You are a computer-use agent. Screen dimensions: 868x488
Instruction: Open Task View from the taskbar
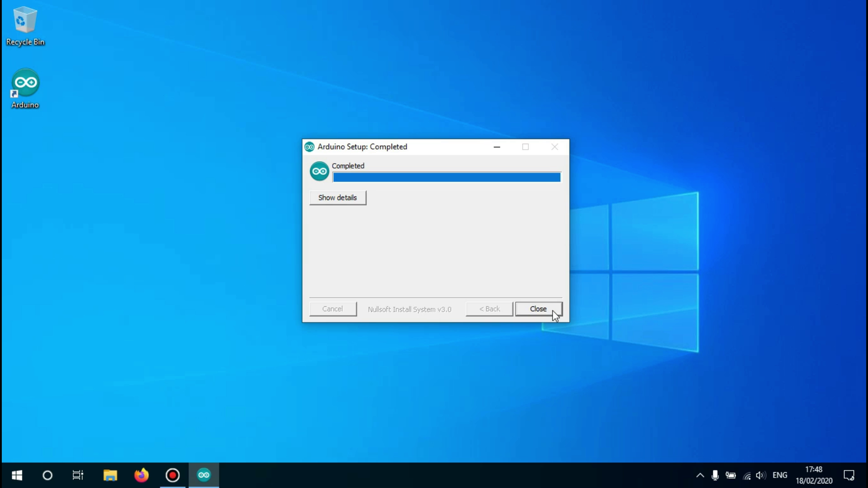coord(78,475)
